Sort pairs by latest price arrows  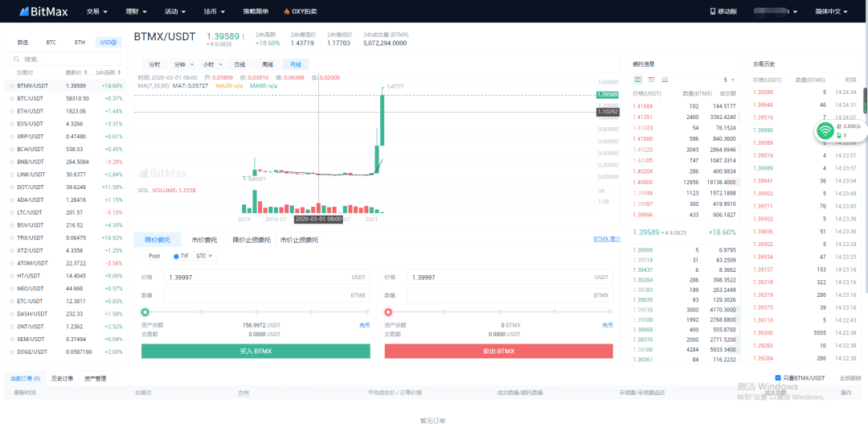tap(87, 72)
